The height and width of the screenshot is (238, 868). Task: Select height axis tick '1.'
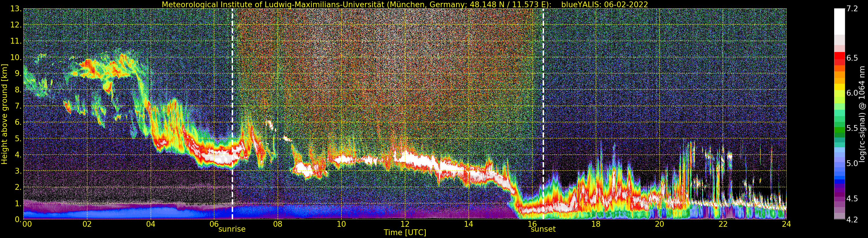[18, 203]
